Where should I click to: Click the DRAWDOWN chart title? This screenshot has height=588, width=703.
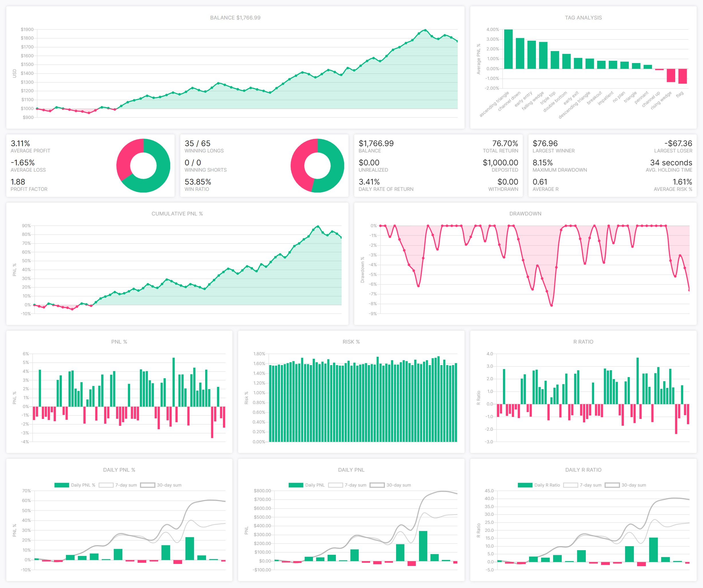pos(525,213)
